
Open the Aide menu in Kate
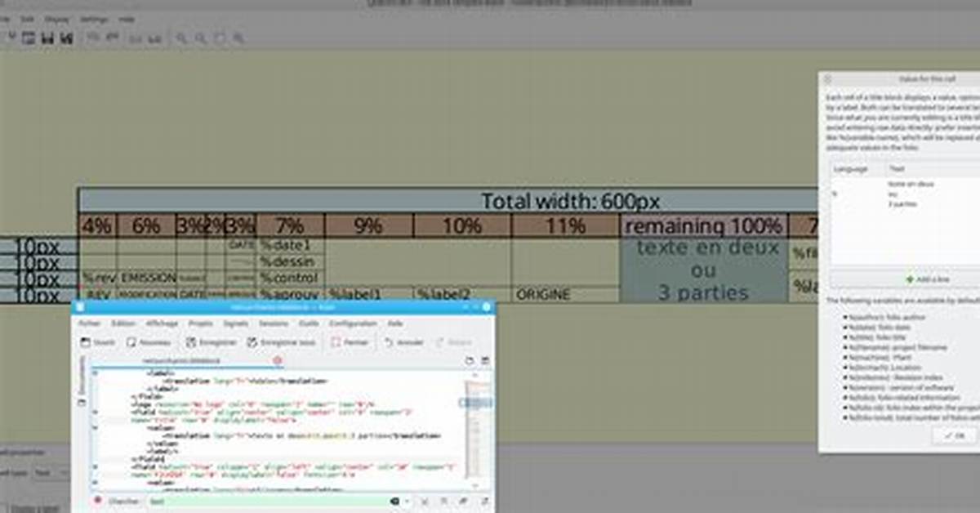[395, 323]
